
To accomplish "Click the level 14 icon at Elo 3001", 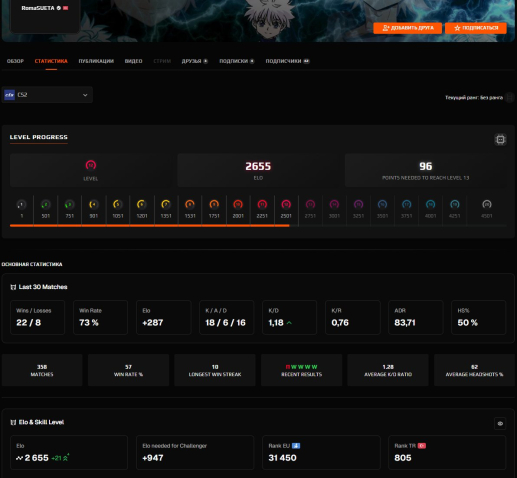I will click(334, 204).
